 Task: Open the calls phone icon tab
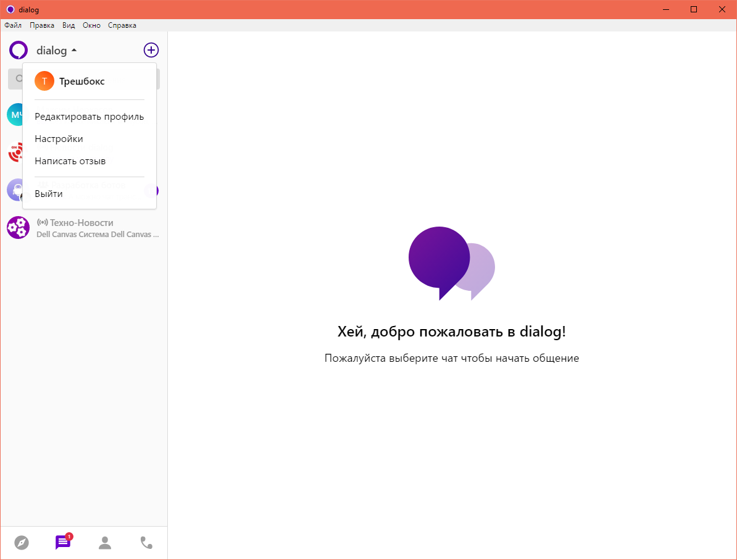[x=146, y=543]
